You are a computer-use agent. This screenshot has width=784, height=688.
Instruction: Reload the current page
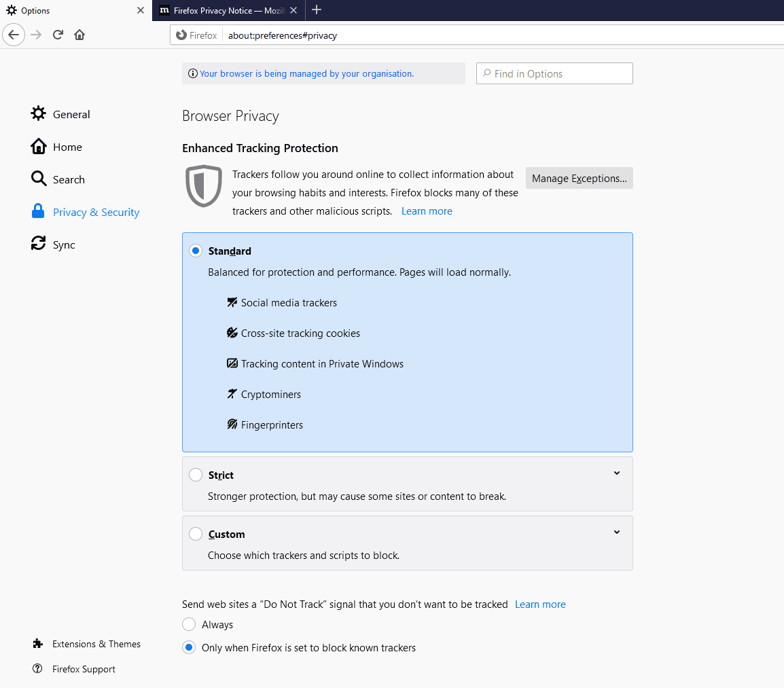pos(58,35)
